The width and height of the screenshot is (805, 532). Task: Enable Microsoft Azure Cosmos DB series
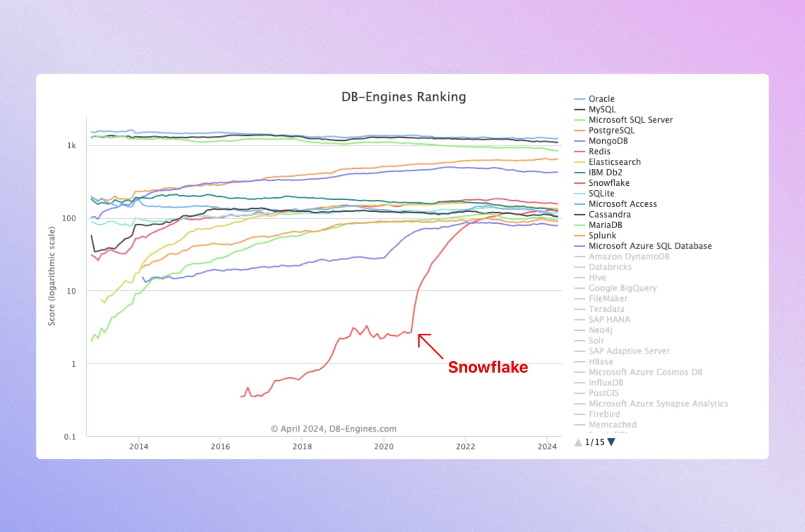pyautogui.click(x=638, y=372)
